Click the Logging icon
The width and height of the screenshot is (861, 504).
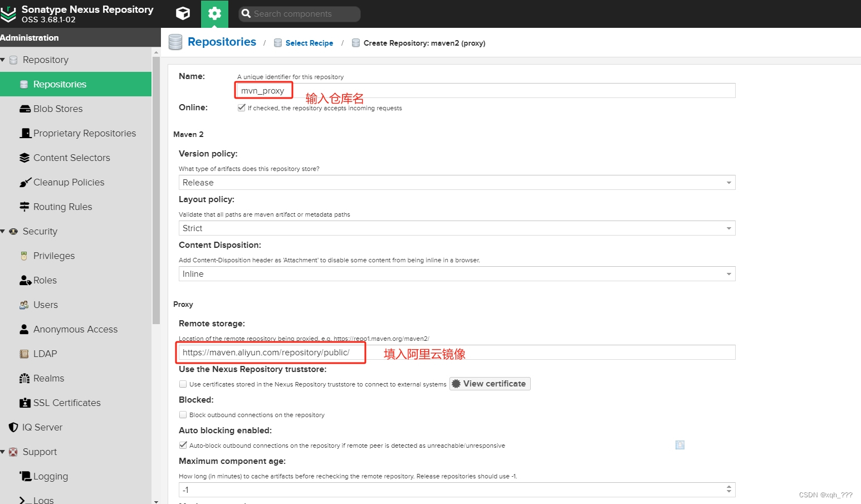(x=26, y=476)
